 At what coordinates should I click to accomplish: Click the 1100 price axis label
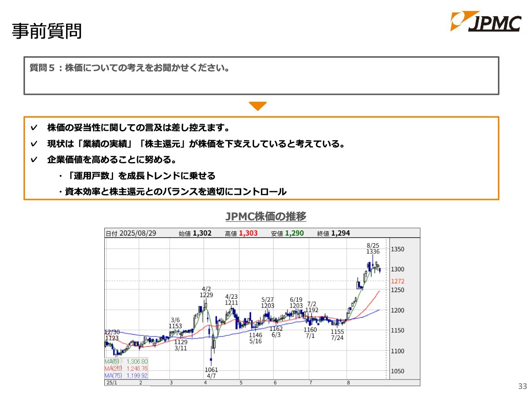[397, 351]
